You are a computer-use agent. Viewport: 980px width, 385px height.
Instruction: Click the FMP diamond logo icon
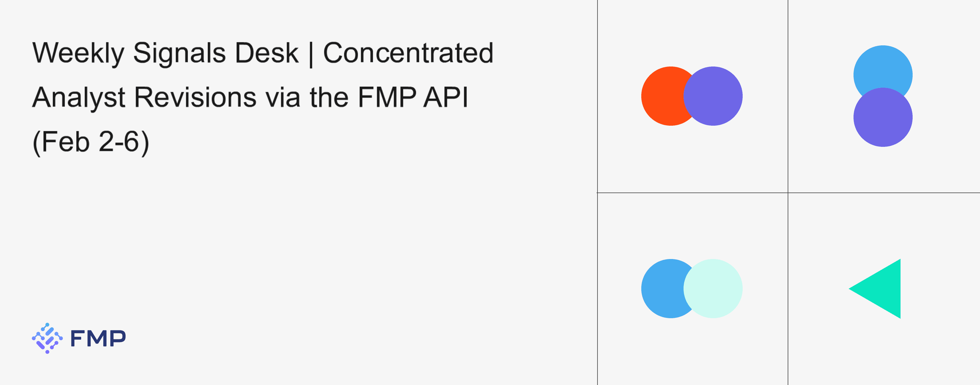(47, 338)
